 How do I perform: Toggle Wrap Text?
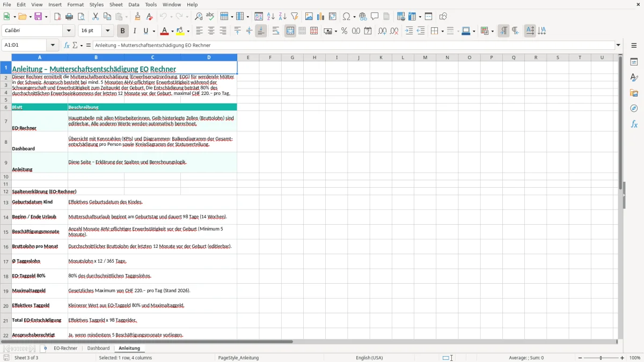coord(275,31)
